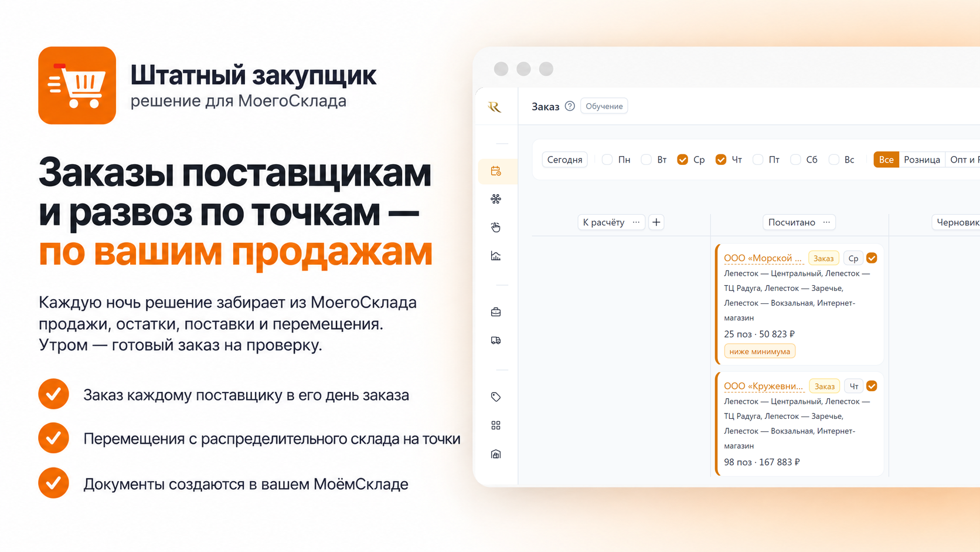Enable the Пн weekday checkbox
Viewport: 980px width, 552px height.
[607, 160]
